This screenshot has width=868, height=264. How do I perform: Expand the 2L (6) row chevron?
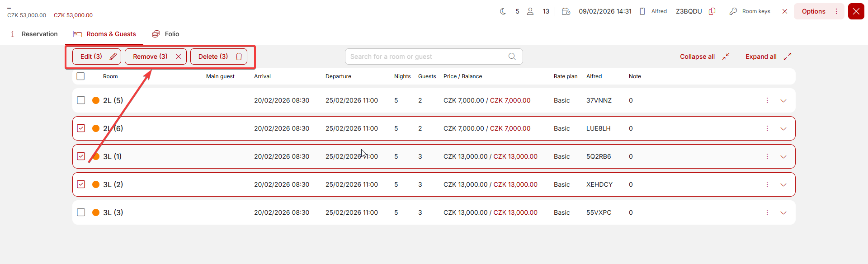783,129
